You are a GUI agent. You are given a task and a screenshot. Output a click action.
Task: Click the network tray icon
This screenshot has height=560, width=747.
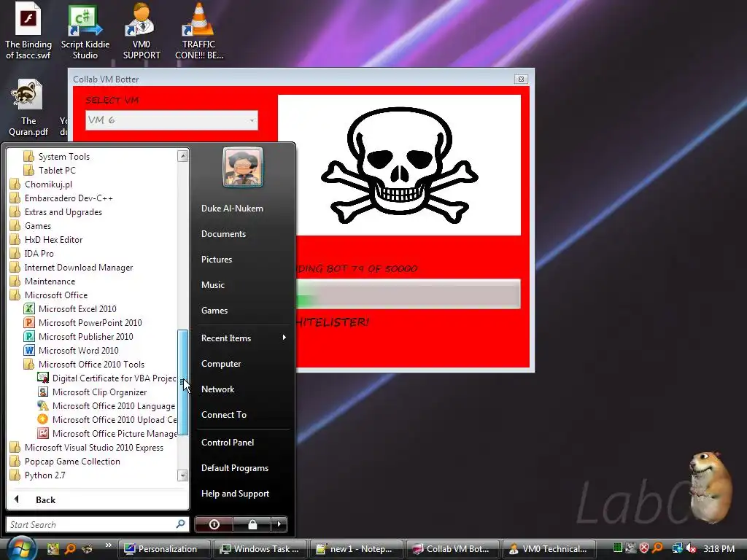(x=677, y=548)
